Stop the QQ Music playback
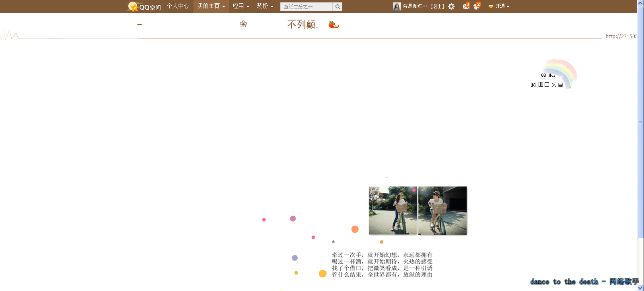The height and width of the screenshot is (291, 644). pyautogui.click(x=547, y=85)
